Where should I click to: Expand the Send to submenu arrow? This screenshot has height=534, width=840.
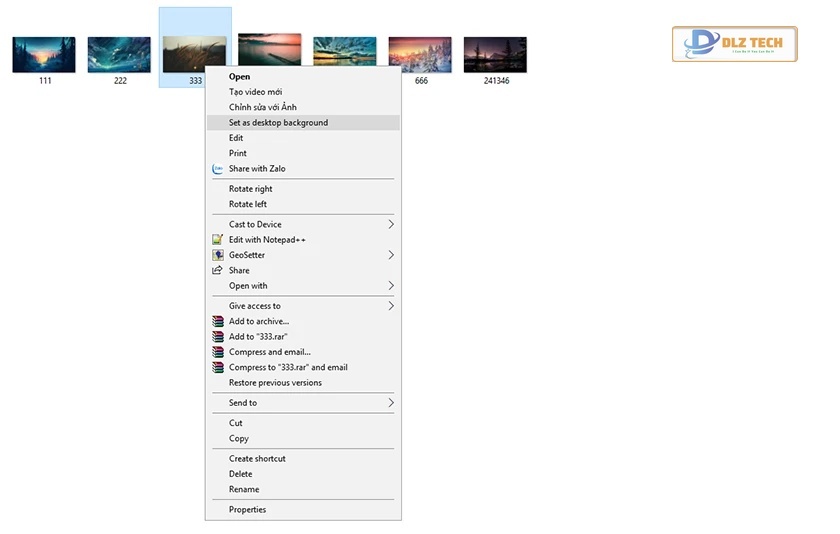[391, 403]
